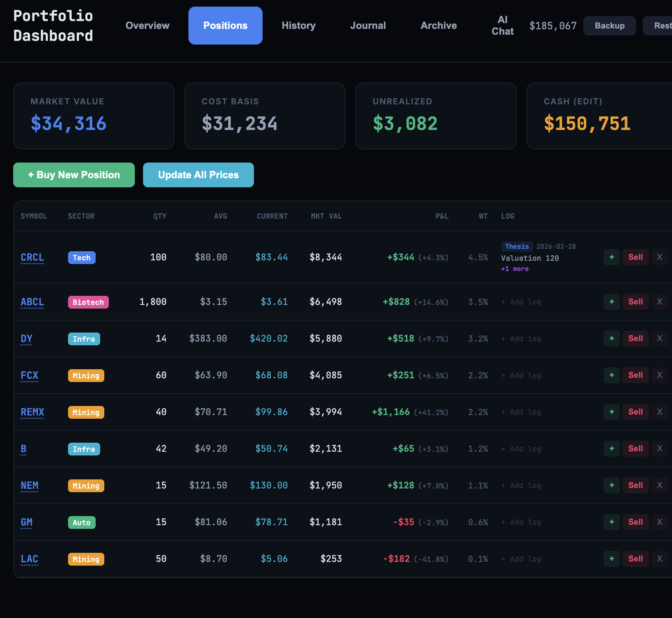Remove the FCX position with X icon

coord(659,375)
